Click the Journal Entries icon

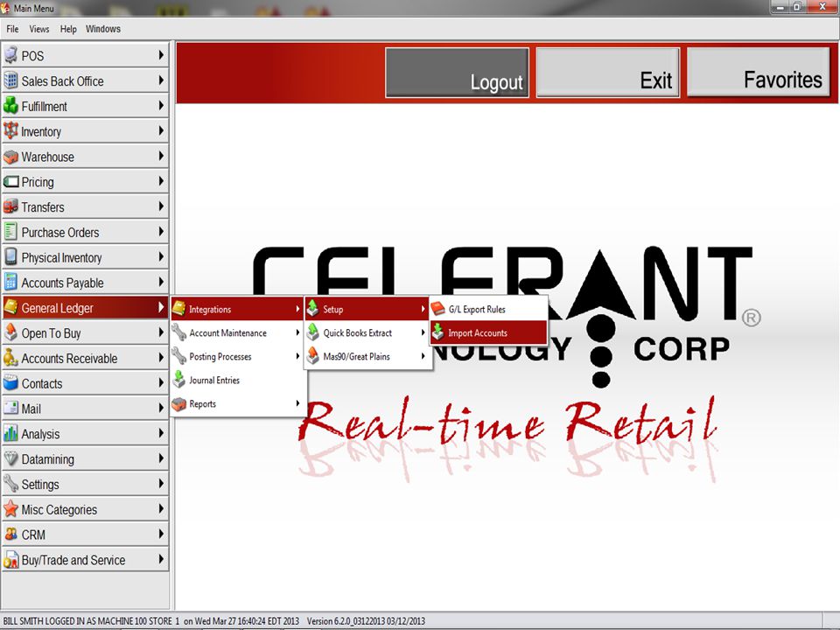coord(178,380)
